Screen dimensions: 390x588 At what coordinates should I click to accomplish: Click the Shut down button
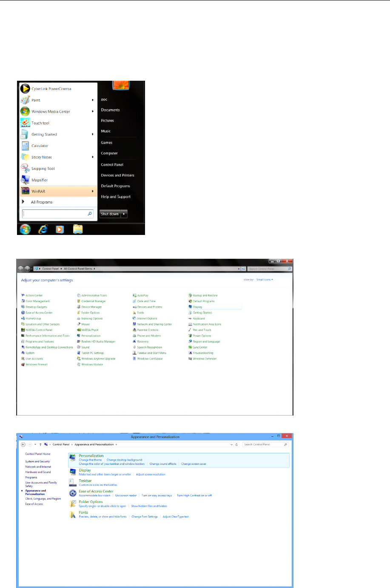(110, 214)
